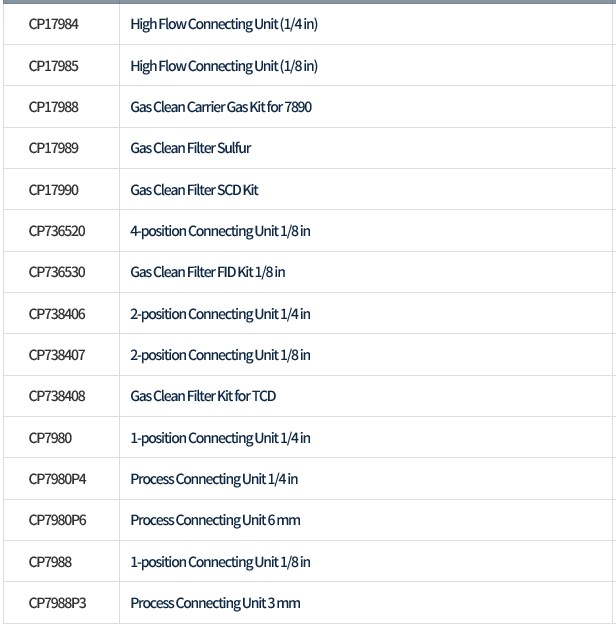This screenshot has width=616, height=627.
Task: Click Gas Clean Filter Kit for TCD
Action: [x=203, y=396]
